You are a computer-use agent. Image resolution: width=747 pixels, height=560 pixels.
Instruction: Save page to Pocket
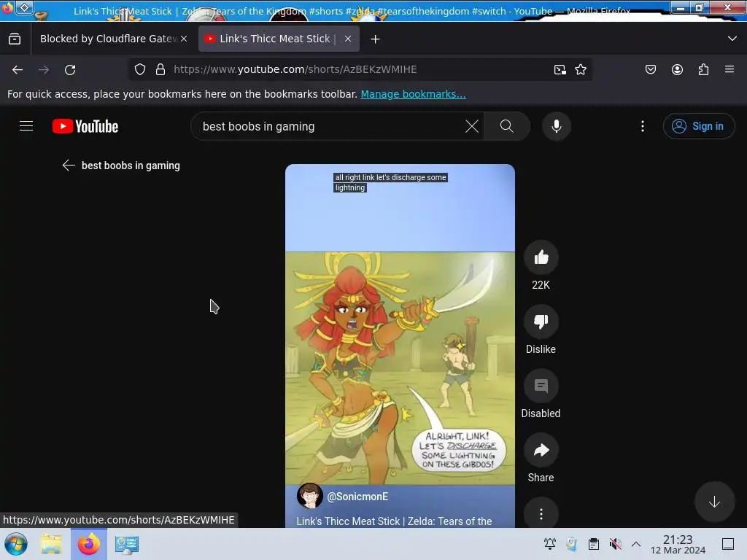pyautogui.click(x=651, y=69)
